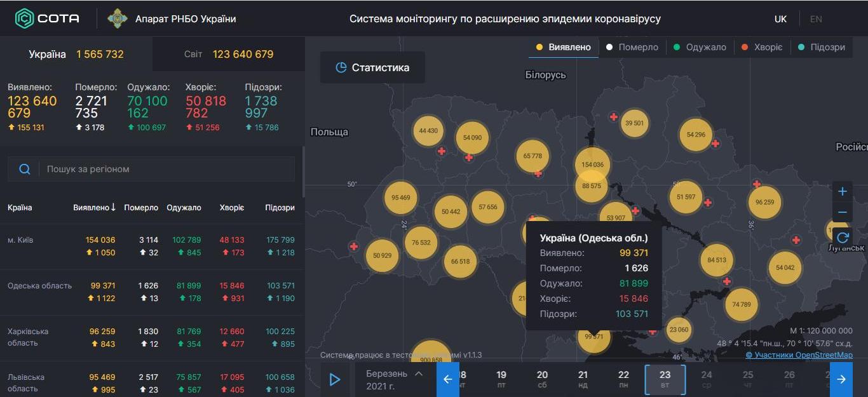Click the 53 907 map bubble

pos(616,212)
